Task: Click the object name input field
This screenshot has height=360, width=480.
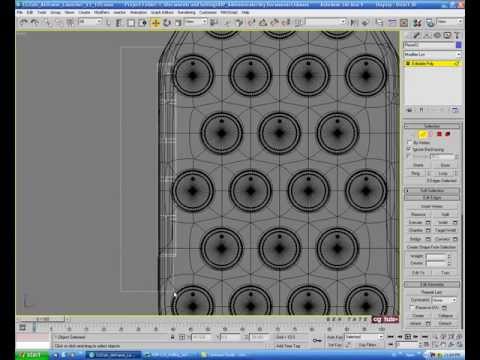Action: coord(429,45)
